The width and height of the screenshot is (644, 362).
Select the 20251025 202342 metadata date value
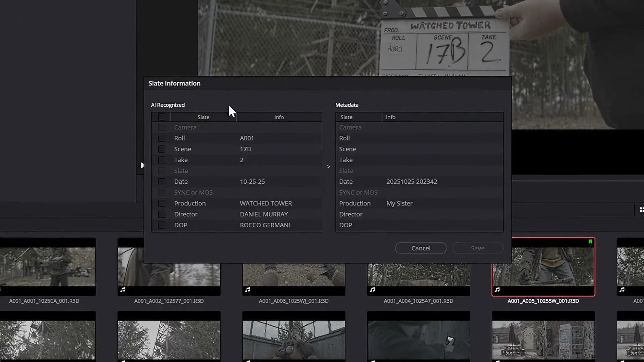click(412, 182)
